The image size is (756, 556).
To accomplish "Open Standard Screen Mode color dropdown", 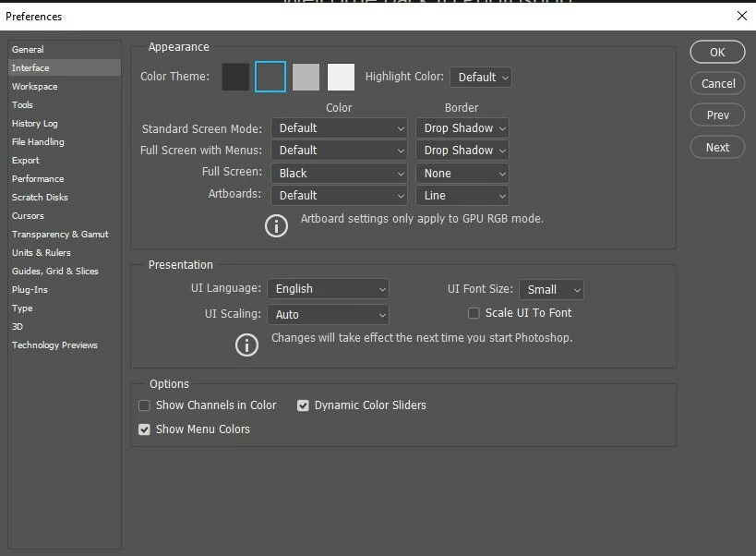I will [339, 128].
